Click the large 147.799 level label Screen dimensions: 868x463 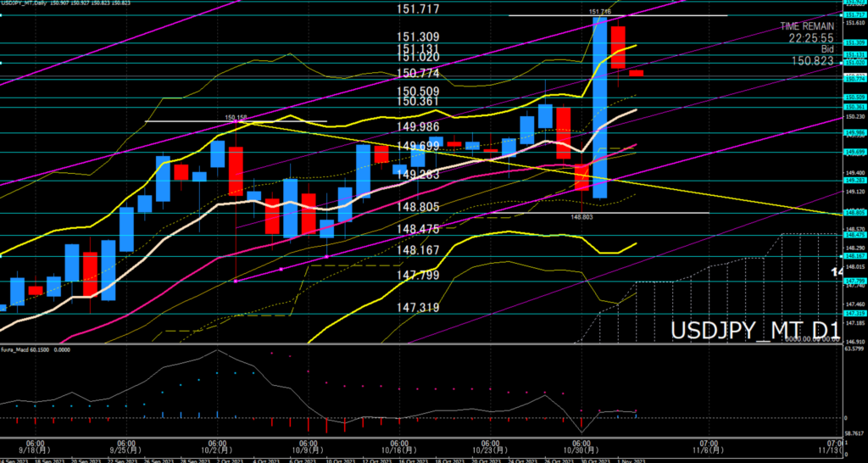click(418, 276)
